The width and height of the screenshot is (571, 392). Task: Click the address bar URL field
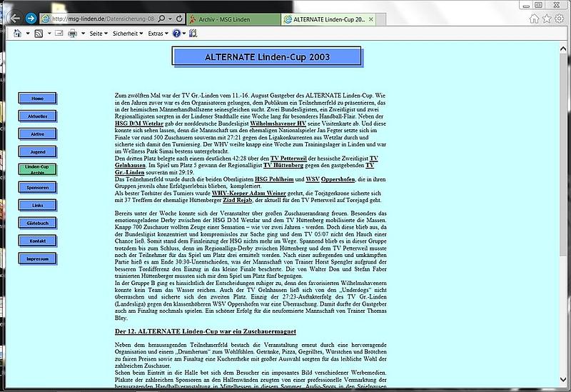103,19
